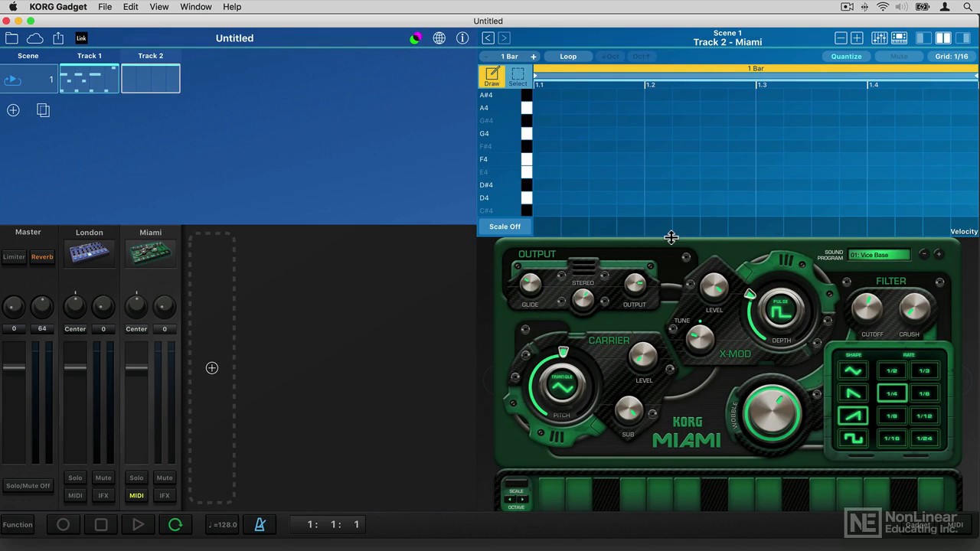Toggle the Master Limiter
This screenshot has width=980, height=551.
pos(14,257)
